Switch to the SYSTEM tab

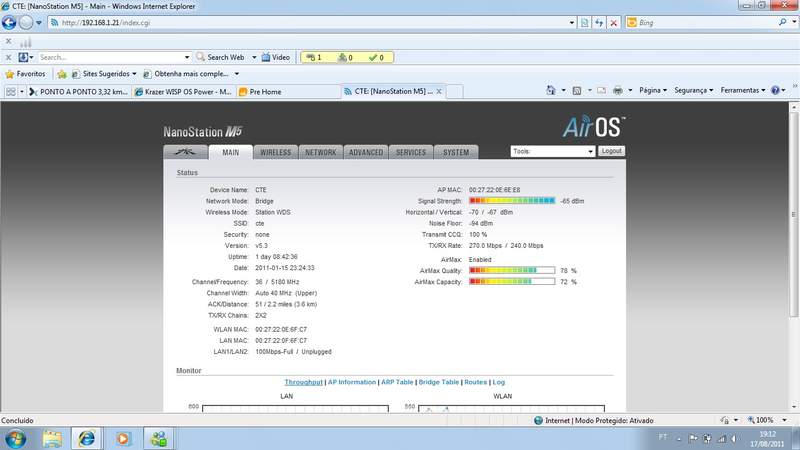456,152
